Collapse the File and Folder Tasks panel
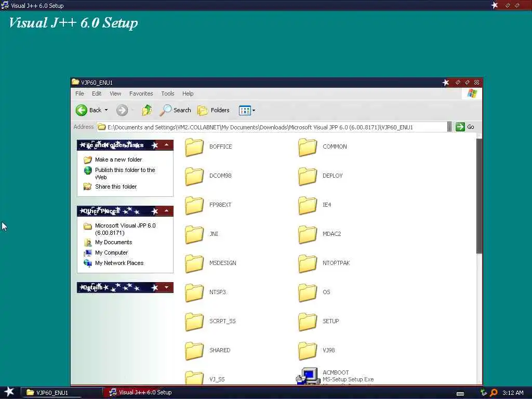The image size is (532, 399). tap(167, 145)
